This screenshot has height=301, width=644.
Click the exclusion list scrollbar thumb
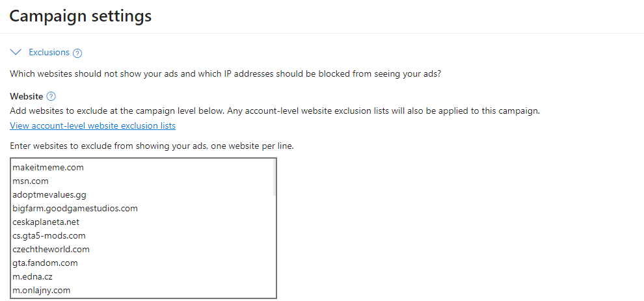click(273, 177)
